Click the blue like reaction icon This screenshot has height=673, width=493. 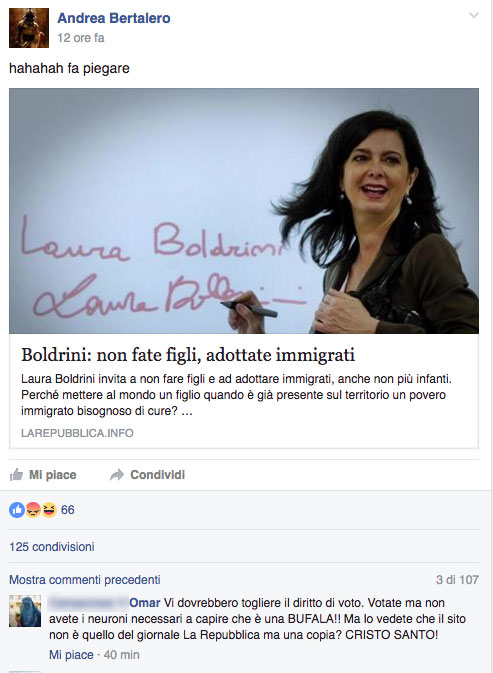pyautogui.click(x=17, y=510)
